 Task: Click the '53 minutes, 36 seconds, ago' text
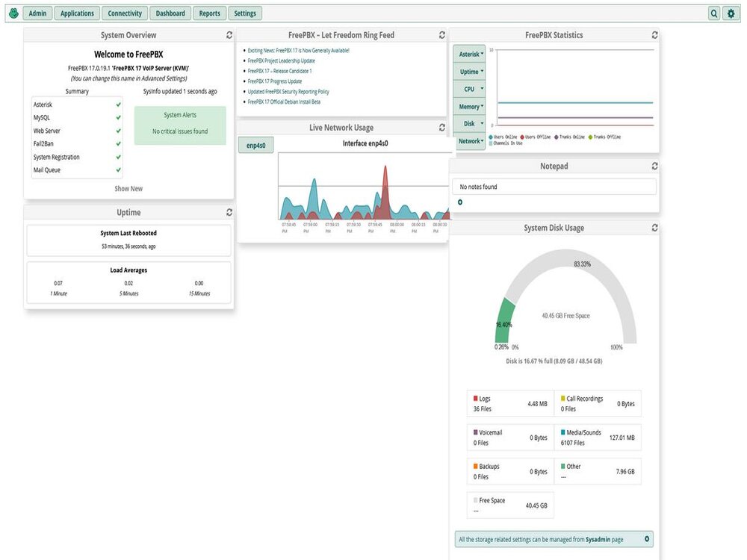(x=128, y=246)
